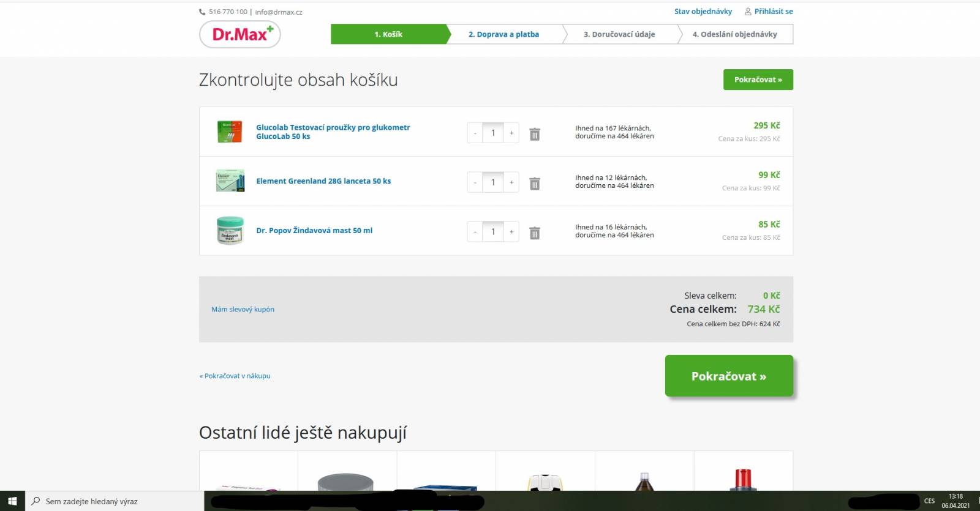Click the Windows taskbar search box
The width and height of the screenshot is (980, 511).
(x=114, y=501)
